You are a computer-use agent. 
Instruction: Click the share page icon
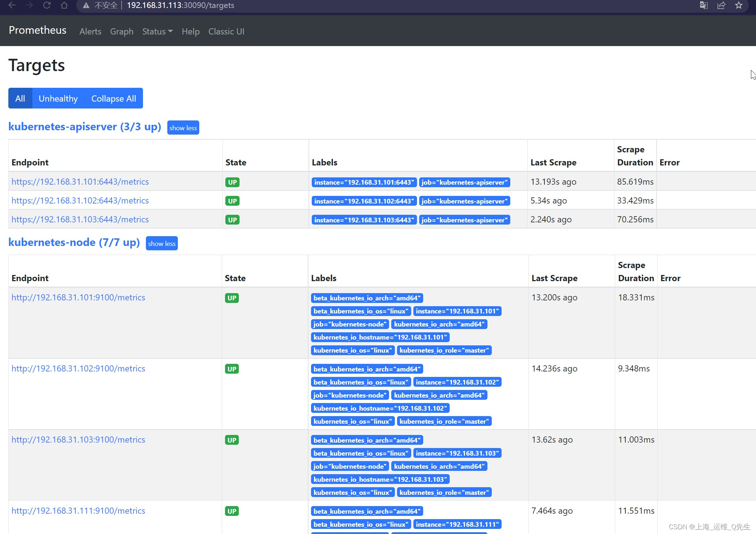coord(721,5)
